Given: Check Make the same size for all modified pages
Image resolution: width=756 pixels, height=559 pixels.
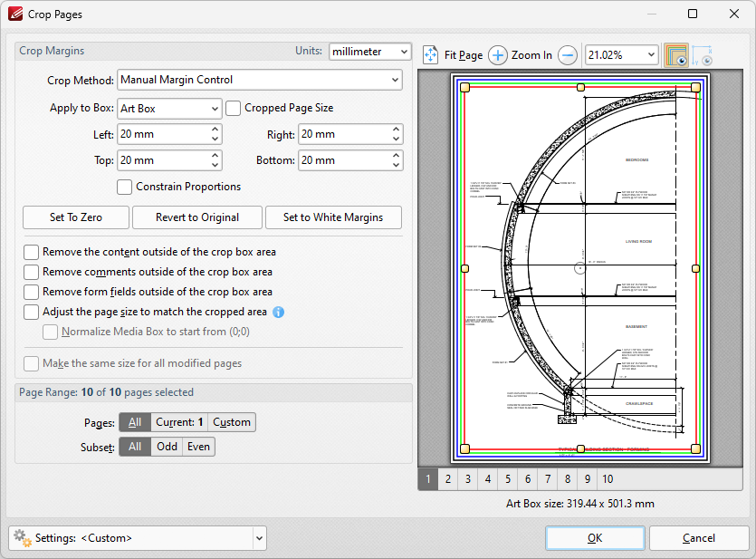Looking at the screenshot, I should tap(32, 363).
